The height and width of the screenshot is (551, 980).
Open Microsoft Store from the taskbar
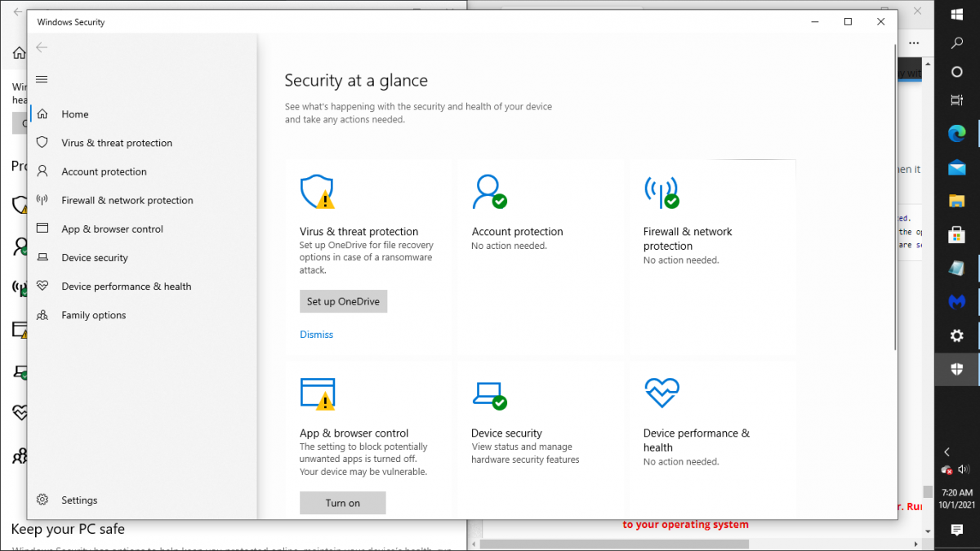point(957,235)
